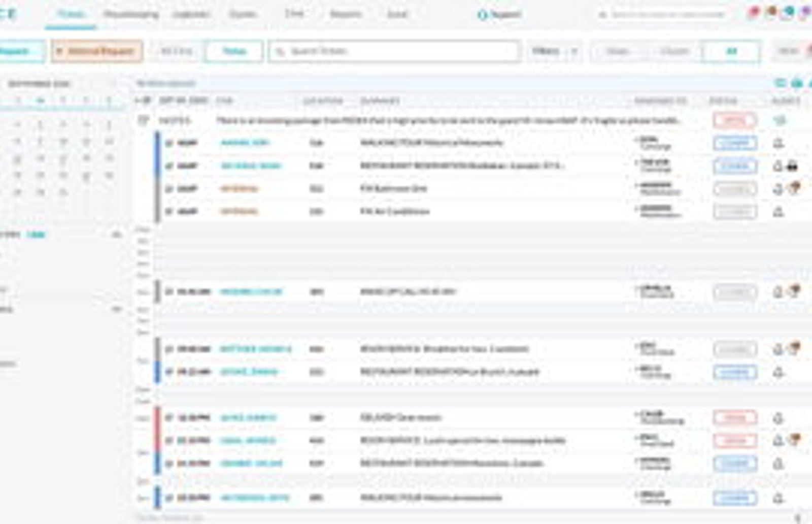Click the bell icon for FIX Air Conditioner
Image resolution: width=812 pixels, height=524 pixels.
click(778, 212)
